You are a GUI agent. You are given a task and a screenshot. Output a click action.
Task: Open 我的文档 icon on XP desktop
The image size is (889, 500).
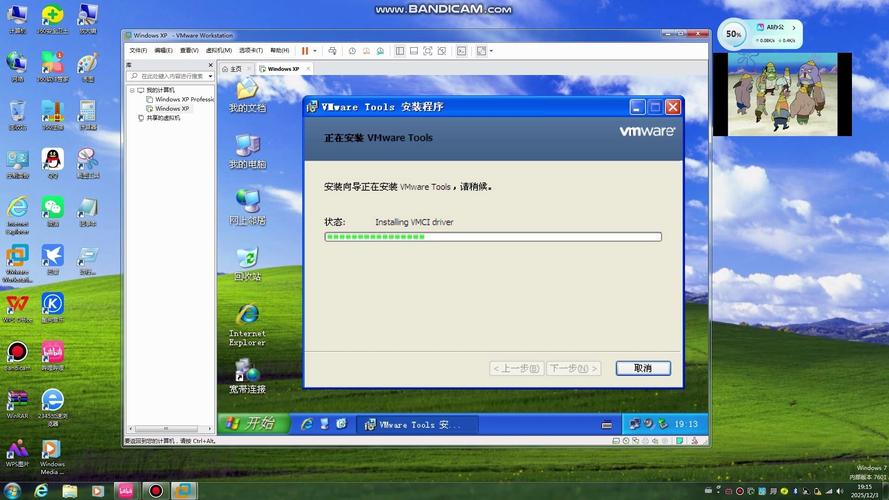tap(247, 95)
